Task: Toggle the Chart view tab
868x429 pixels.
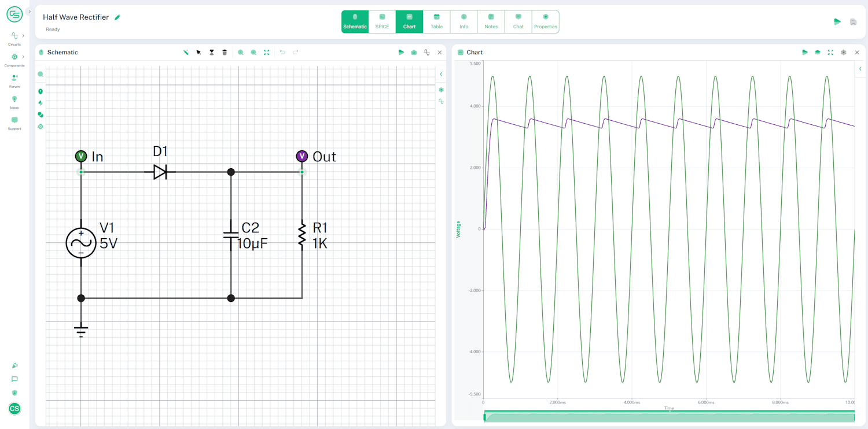Action: click(409, 21)
